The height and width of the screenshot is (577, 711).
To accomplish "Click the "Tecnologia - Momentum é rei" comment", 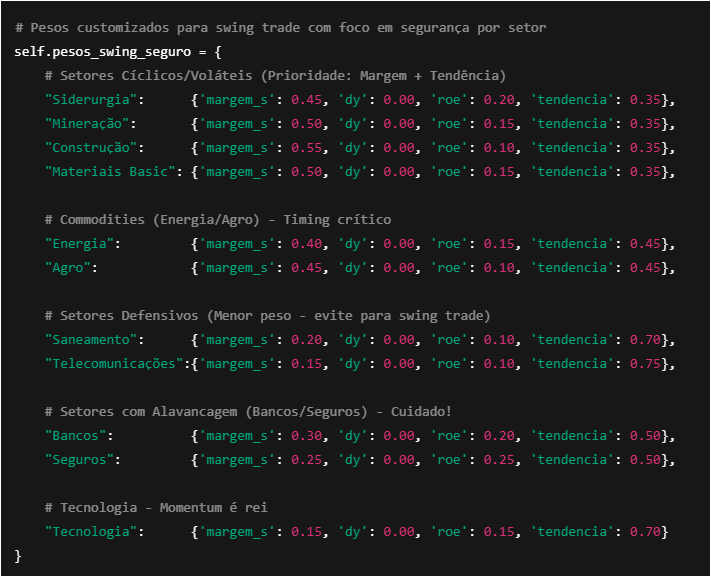I will (x=155, y=507).
